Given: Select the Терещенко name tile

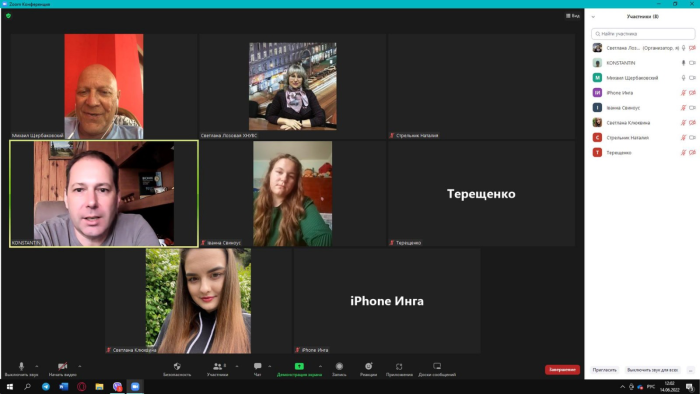Looking at the screenshot, I should [481, 194].
